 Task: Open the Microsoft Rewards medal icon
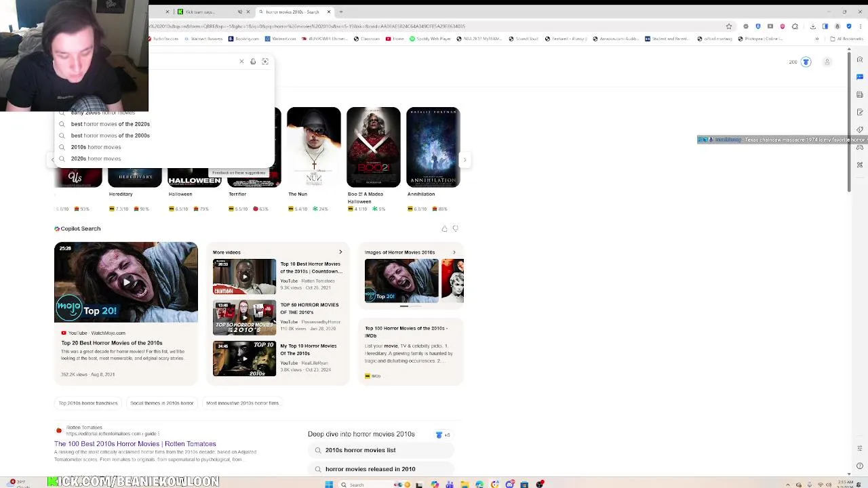(806, 62)
